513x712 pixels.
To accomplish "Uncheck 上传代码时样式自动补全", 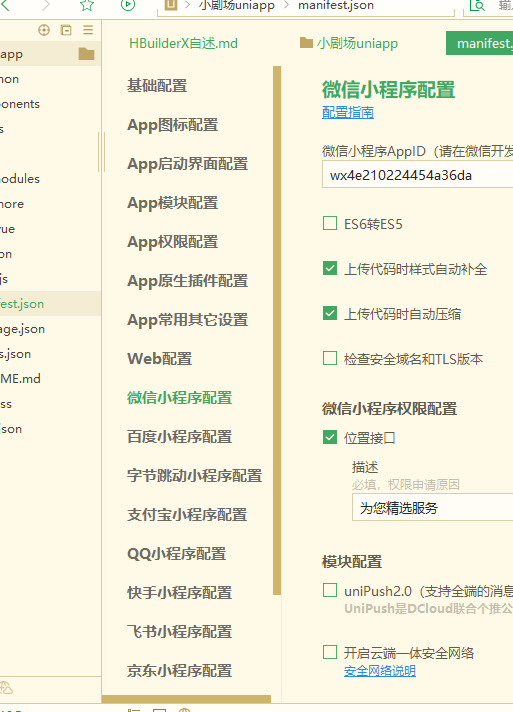I will click(330, 268).
